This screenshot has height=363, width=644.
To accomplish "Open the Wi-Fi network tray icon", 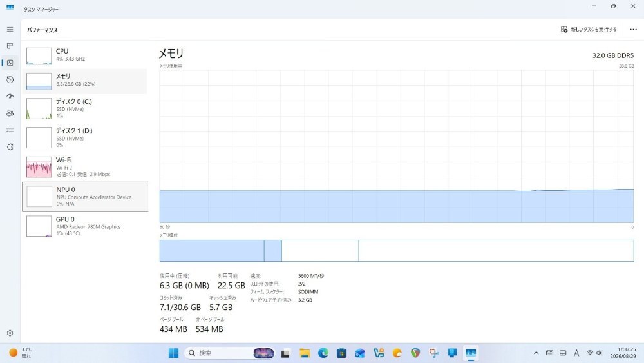I will click(x=590, y=353).
